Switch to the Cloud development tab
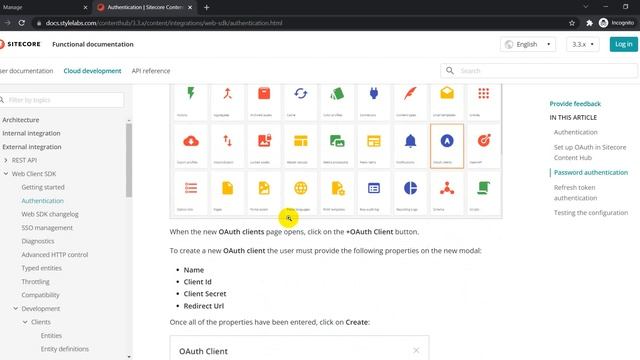 coord(92,71)
